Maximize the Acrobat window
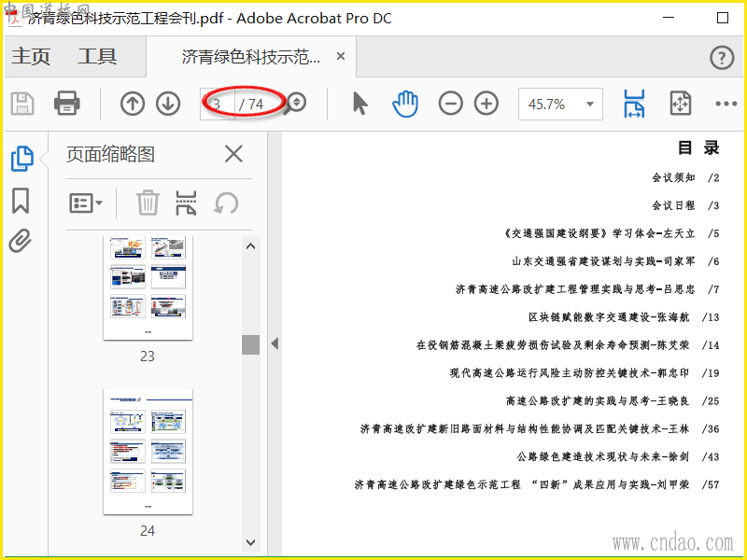The height and width of the screenshot is (560, 747). (x=722, y=18)
